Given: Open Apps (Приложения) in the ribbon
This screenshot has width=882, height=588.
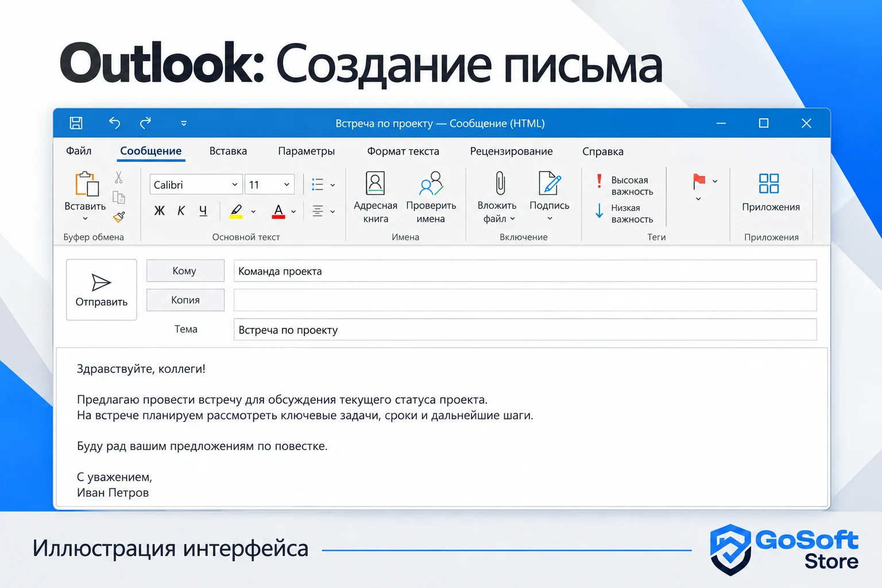Looking at the screenshot, I should click(771, 193).
